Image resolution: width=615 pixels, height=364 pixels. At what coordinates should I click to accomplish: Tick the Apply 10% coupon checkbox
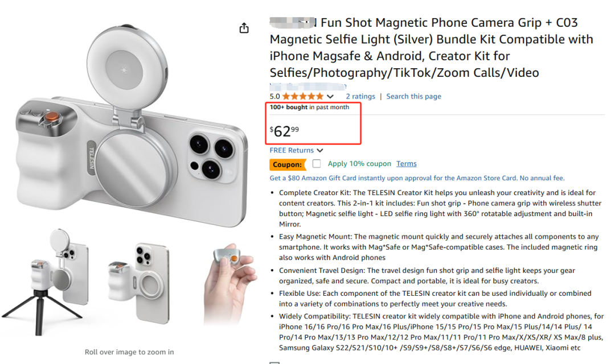pos(317,163)
